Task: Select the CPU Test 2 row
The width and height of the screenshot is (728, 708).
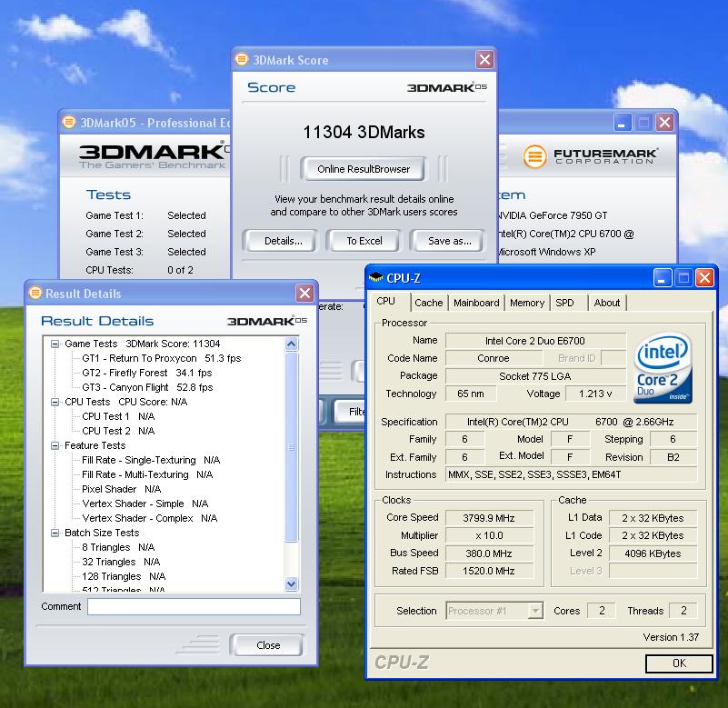Action: (118, 431)
